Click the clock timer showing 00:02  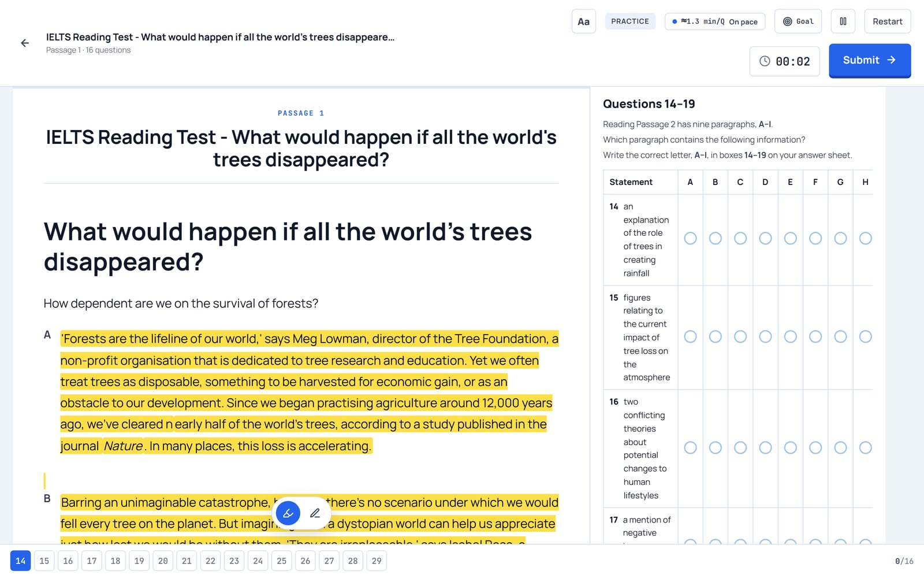tap(784, 61)
